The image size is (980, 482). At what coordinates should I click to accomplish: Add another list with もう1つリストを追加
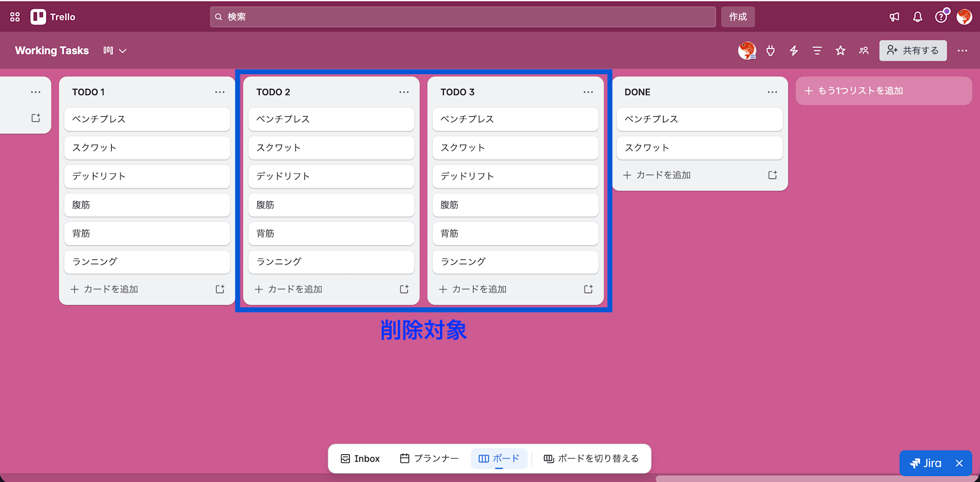tap(884, 91)
